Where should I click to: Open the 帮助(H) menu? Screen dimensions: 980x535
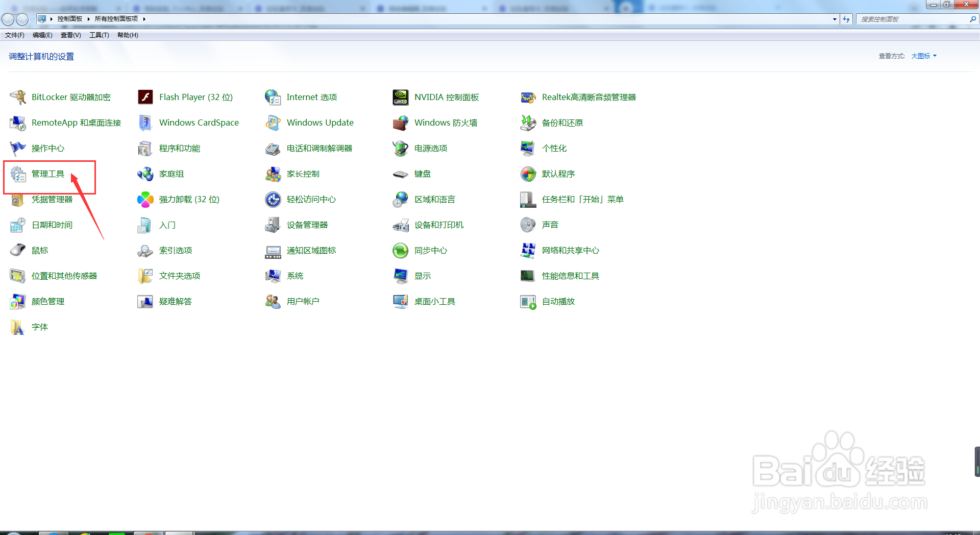tap(128, 35)
